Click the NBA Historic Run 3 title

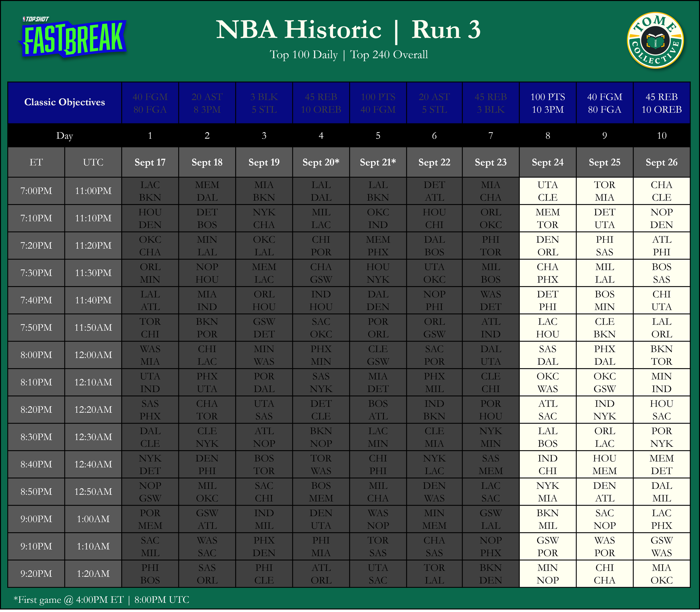pos(348,30)
